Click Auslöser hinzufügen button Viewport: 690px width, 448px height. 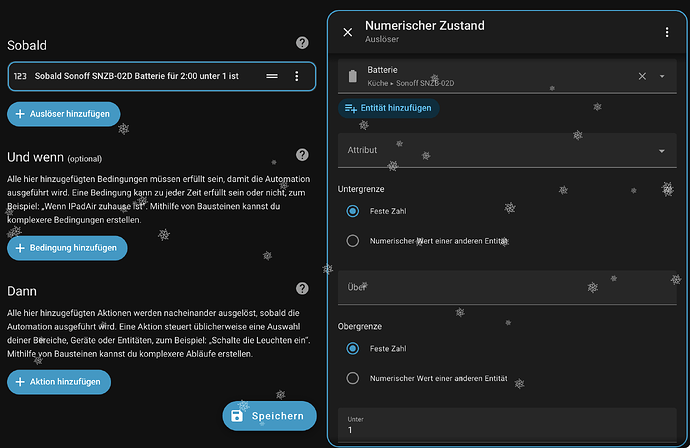click(64, 115)
